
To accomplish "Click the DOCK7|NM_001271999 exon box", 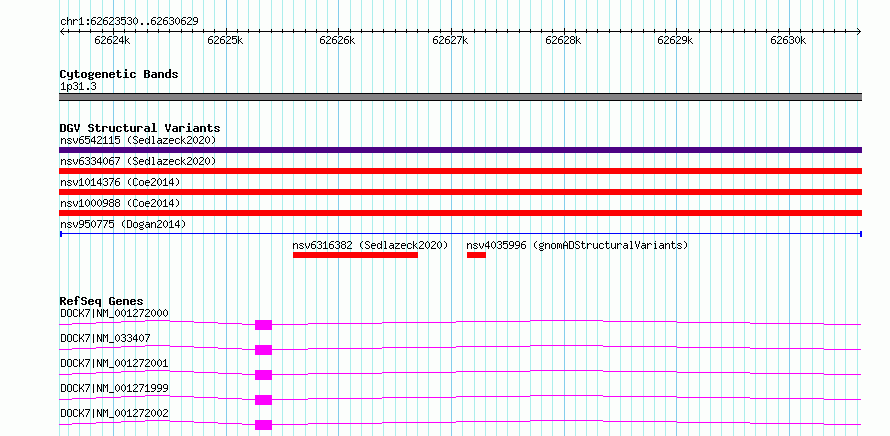I will coord(263,400).
